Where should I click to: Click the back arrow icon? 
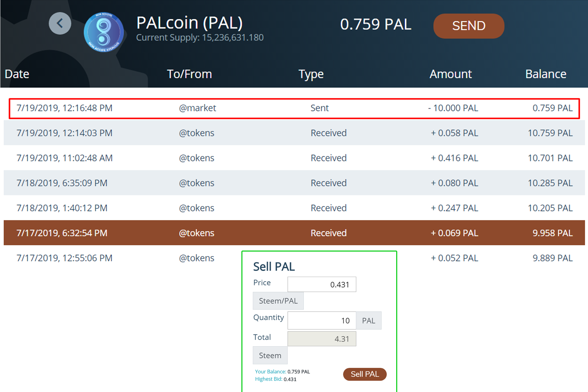point(60,24)
